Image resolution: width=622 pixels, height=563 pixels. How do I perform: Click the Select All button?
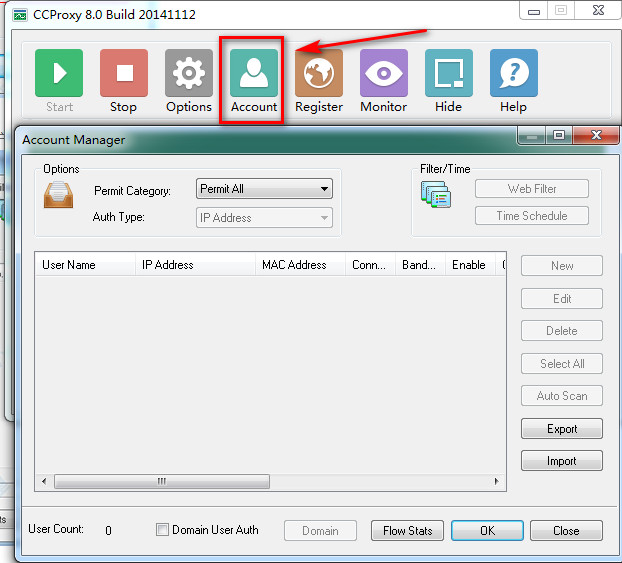562,363
